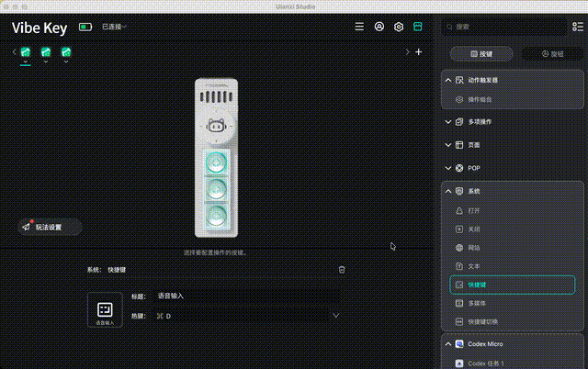Open the hamburger menu icon
This screenshot has height=369, width=588.
point(359,27)
